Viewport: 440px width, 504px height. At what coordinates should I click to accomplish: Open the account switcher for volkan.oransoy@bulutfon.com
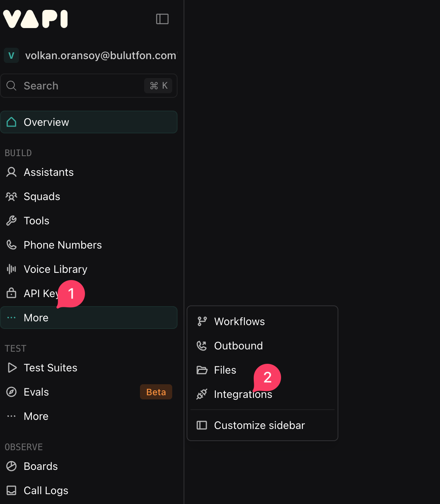(x=90, y=55)
